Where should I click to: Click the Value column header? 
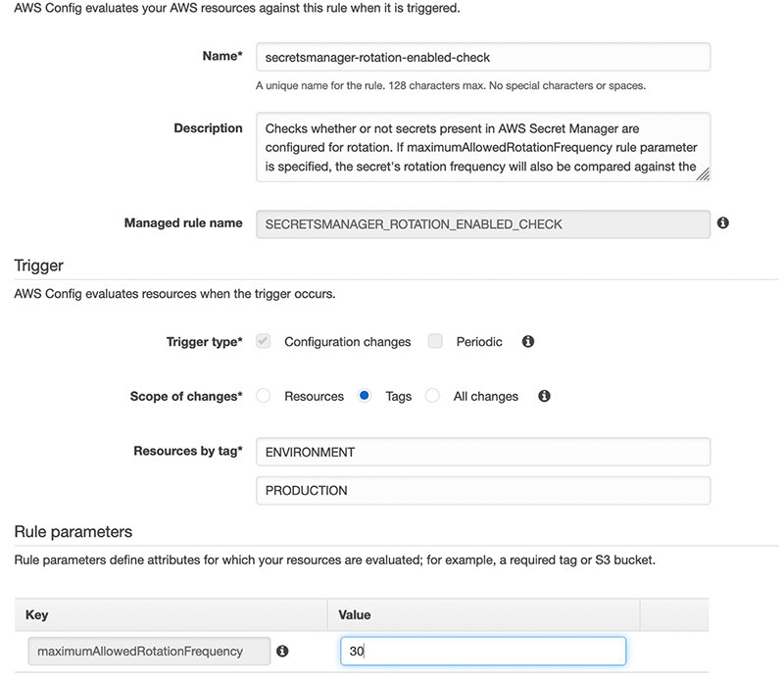click(354, 614)
